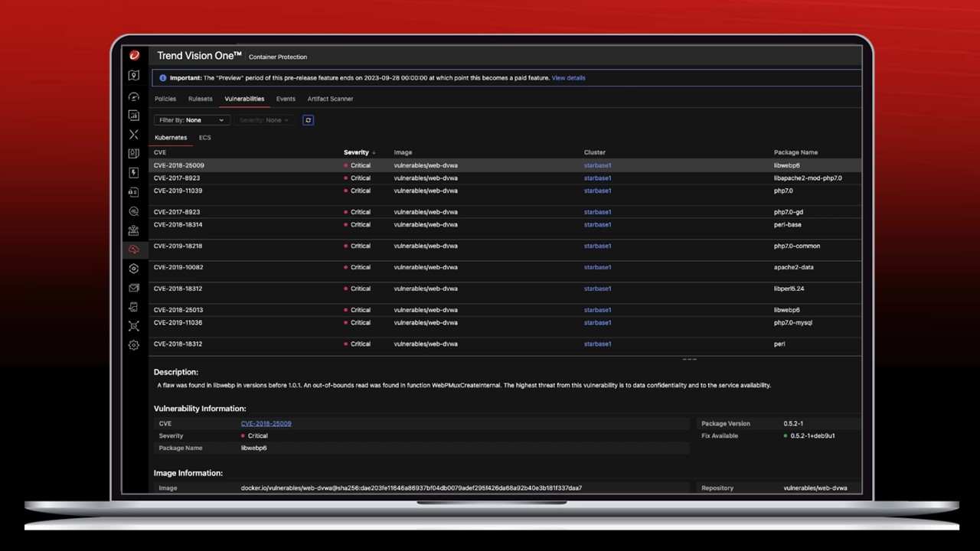
Task: Open starbase1 link in php7.0-gd row
Action: point(597,212)
